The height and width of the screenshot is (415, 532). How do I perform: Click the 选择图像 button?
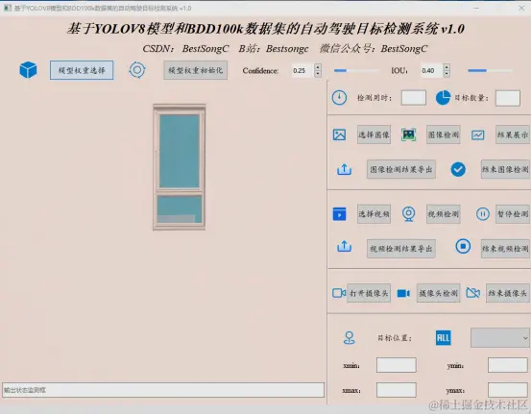(374, 134)
